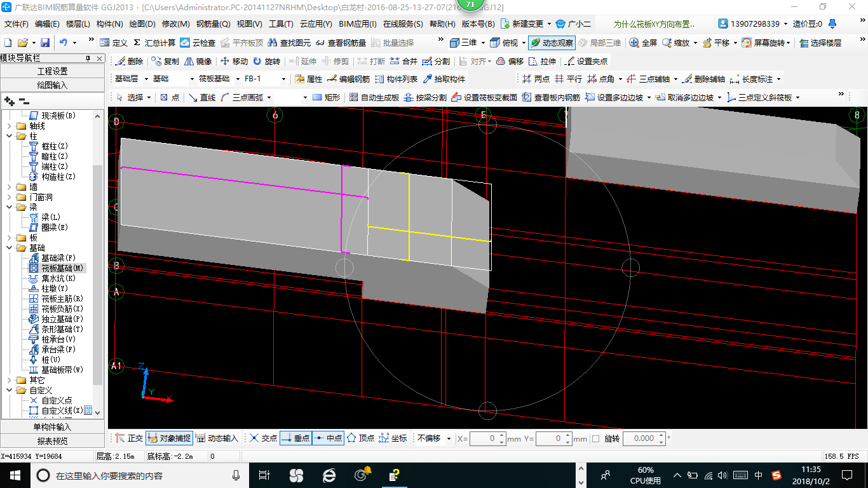Toggle 中点 midpoint snap
This screenshot has height=488, width=868.
point(329,438)
